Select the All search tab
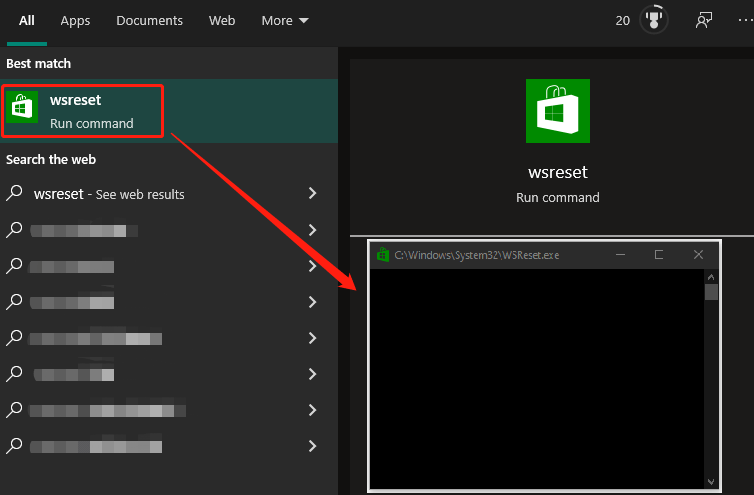 (27, 21)
